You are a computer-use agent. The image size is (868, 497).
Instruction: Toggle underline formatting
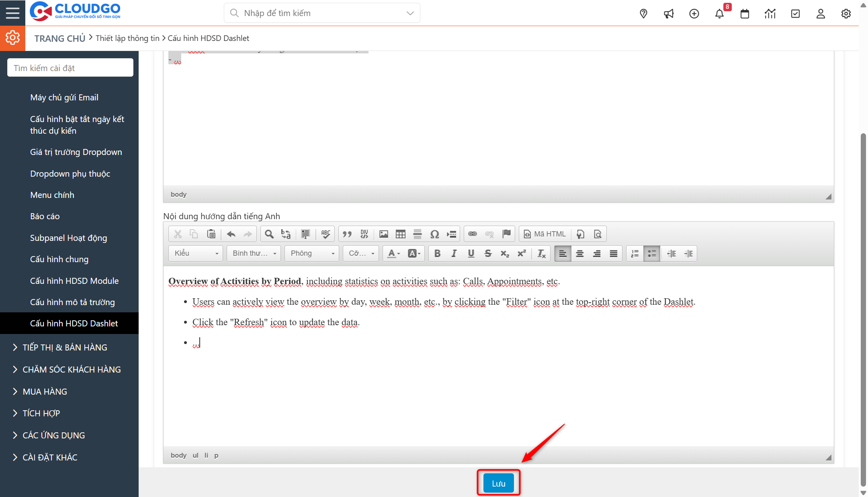click(x=471, y=253)
